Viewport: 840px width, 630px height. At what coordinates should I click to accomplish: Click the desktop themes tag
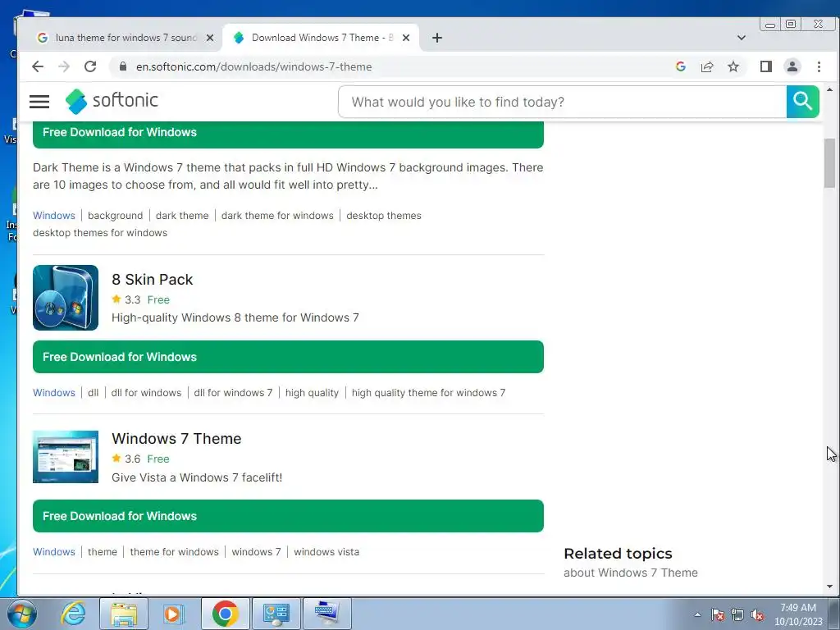pyautogui.click(x=384, y=216)
